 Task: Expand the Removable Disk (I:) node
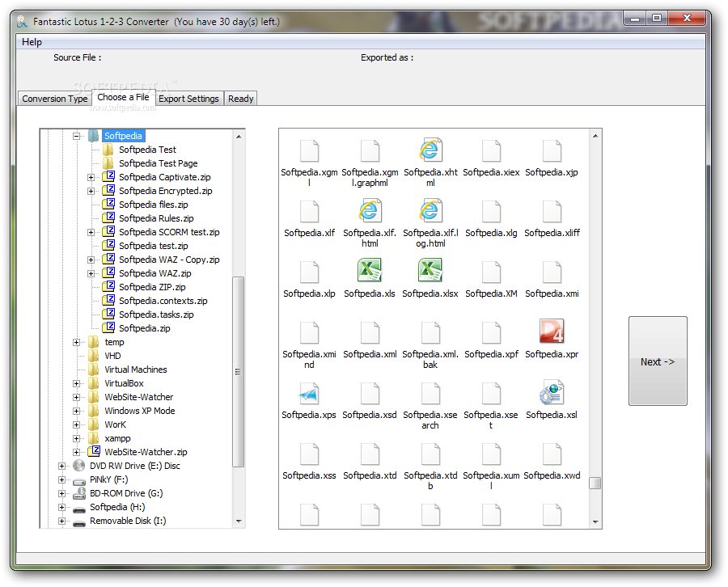[x=61, y=522]
